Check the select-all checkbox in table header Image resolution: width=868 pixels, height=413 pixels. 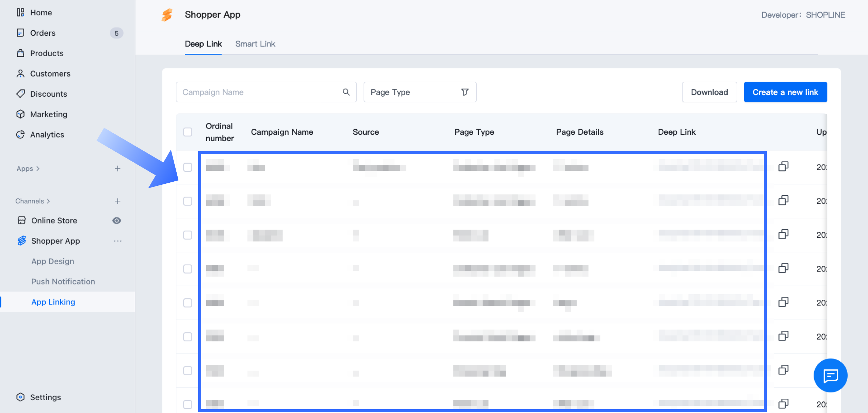click(188, 132)
